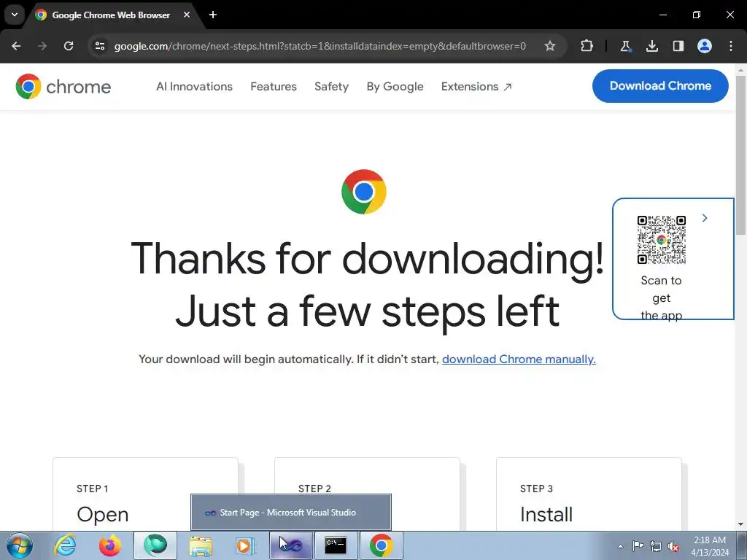Image resolution: width=747 pixels, height=560 pixels.
Task: Show downloads from the toolbar
Action: click(x=651, y=46)
